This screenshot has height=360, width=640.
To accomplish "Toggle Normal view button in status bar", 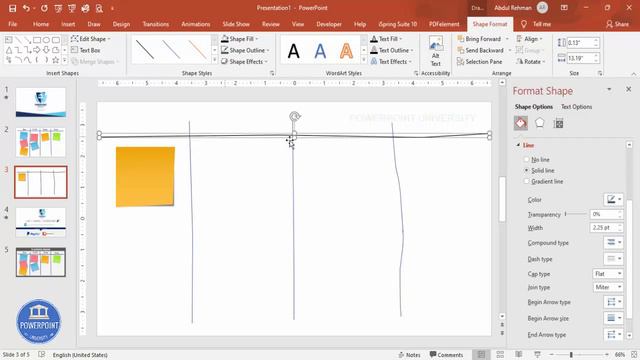I will [481, 354].
